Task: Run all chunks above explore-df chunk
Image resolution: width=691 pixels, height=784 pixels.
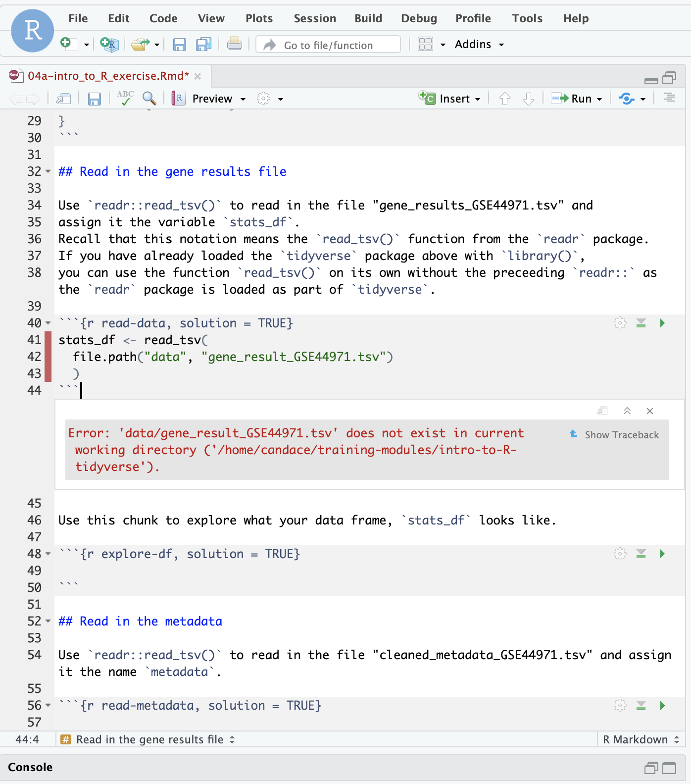Action: tap(641, 554)
